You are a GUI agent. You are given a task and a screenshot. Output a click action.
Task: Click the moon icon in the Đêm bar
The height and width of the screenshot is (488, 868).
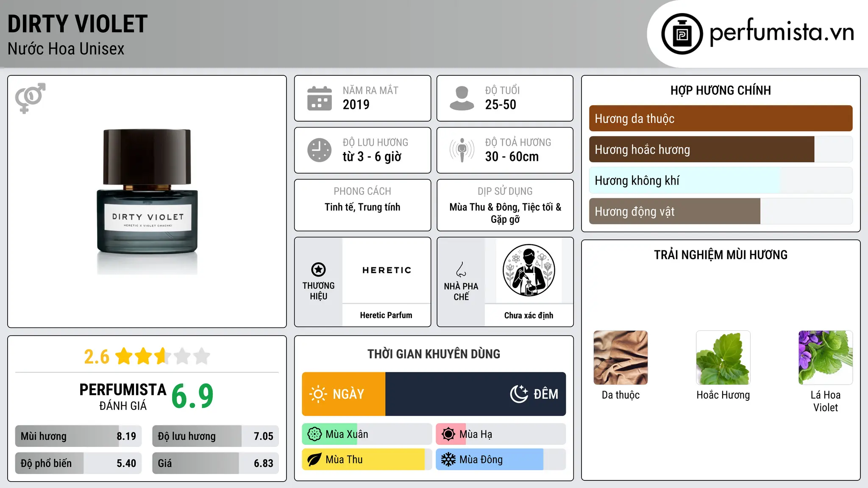point(519,394)
